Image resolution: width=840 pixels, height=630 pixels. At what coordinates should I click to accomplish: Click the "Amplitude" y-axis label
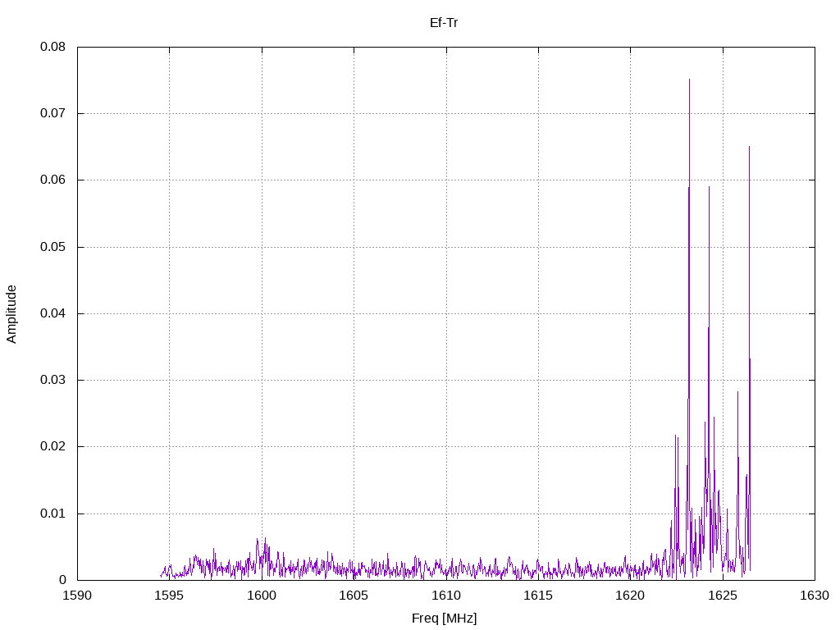[x=11, y=314]
